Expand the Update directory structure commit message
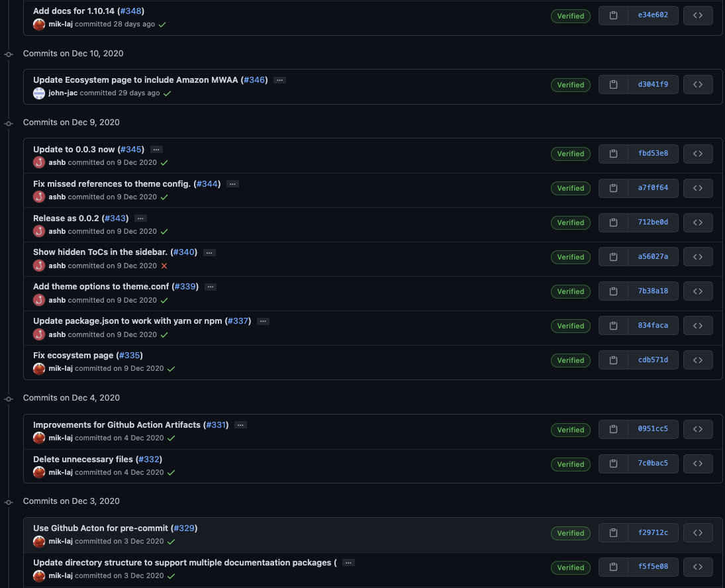Viewport: 725px width, 588px height. pos(348,562)
